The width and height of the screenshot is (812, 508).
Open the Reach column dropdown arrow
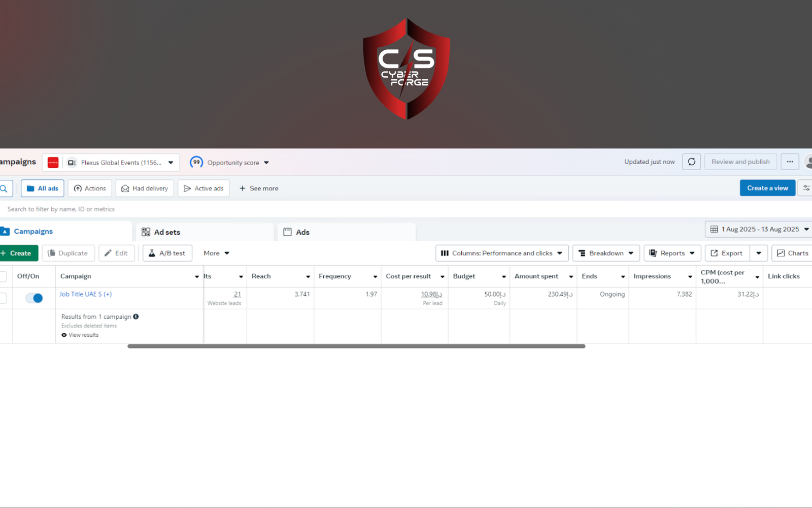pyautogui.click(x=308, y=276)
